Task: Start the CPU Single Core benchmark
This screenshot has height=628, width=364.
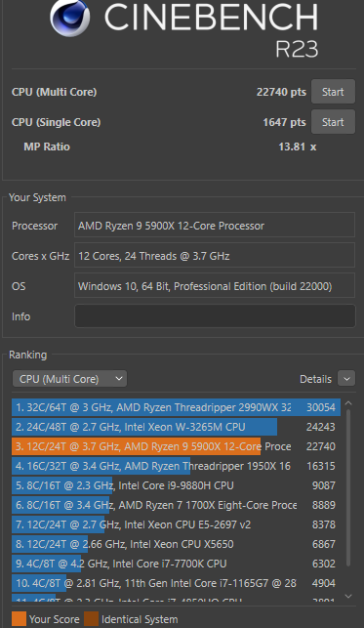Action: (x=333, y=122)
